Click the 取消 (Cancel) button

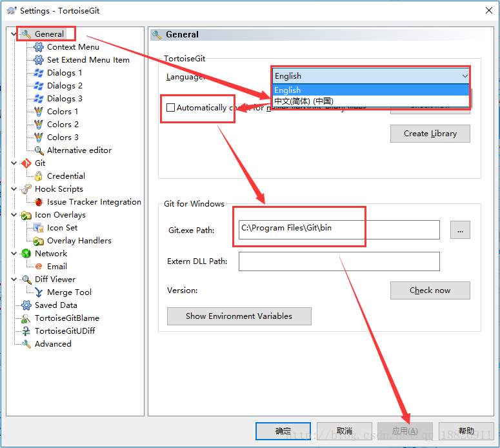tap(345, 431)
